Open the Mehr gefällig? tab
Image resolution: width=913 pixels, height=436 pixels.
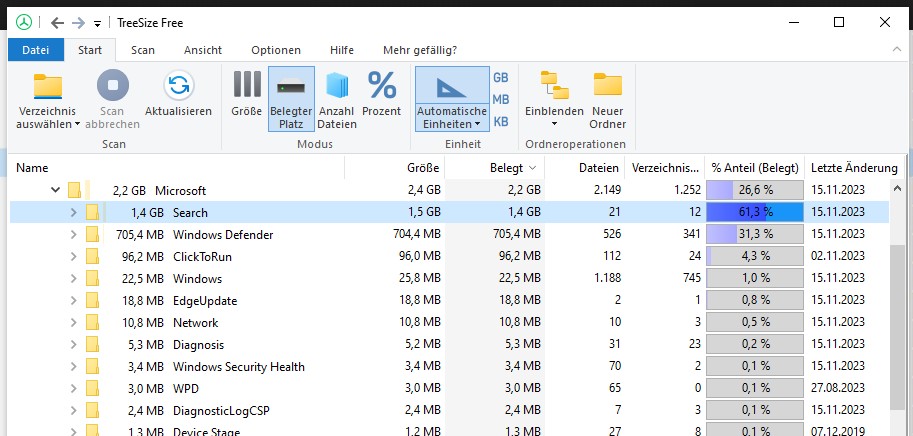[420, 50]
